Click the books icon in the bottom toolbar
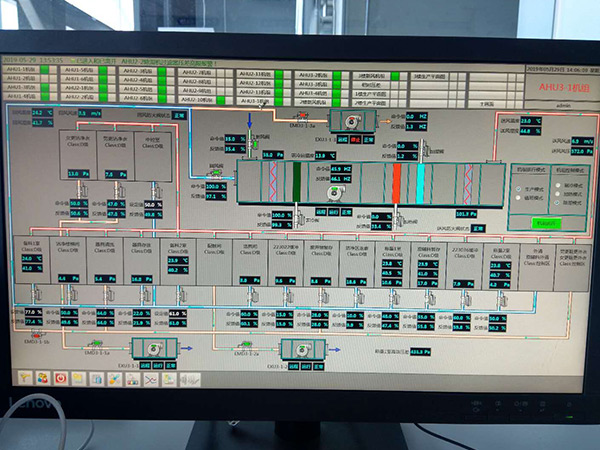Viewport: 600px width, 450px height. (x=96, y=379)
